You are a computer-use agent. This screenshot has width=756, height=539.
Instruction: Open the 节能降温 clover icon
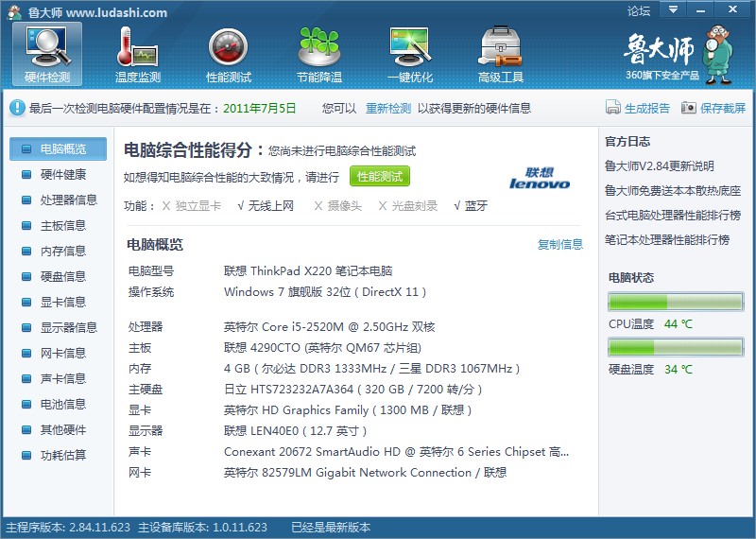coord(319,54)
